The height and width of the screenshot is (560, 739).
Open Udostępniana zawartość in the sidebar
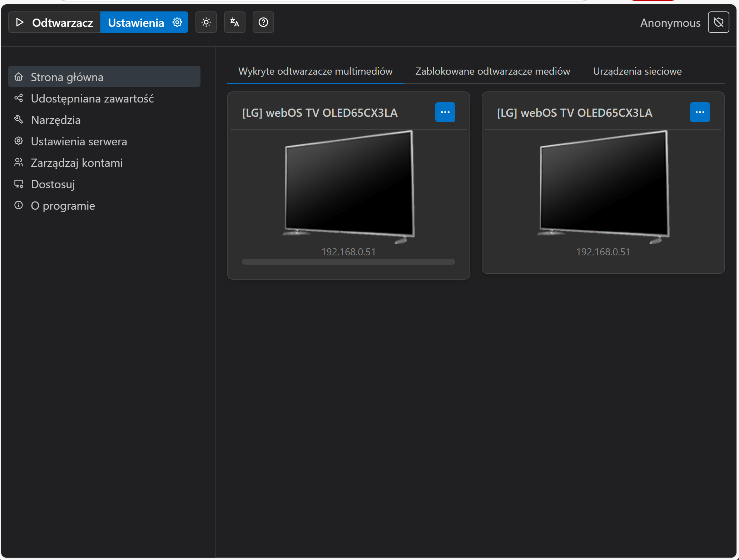104,98
